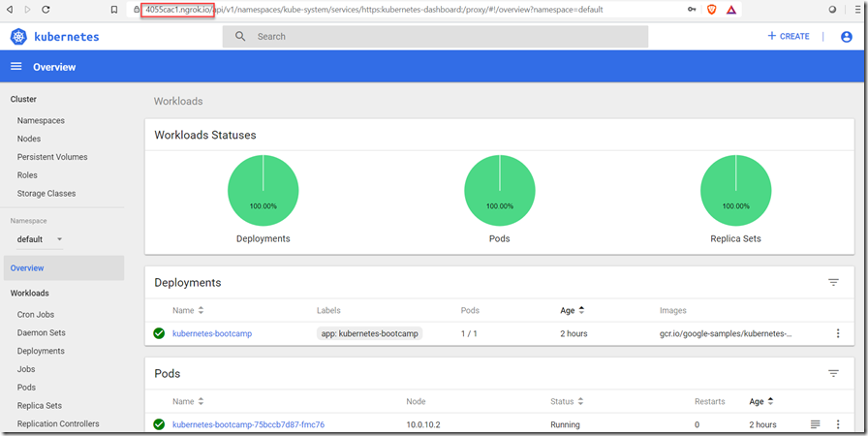Filter the Pods list
The width and height of the screenshot is (868, 436).
(833, 373)
